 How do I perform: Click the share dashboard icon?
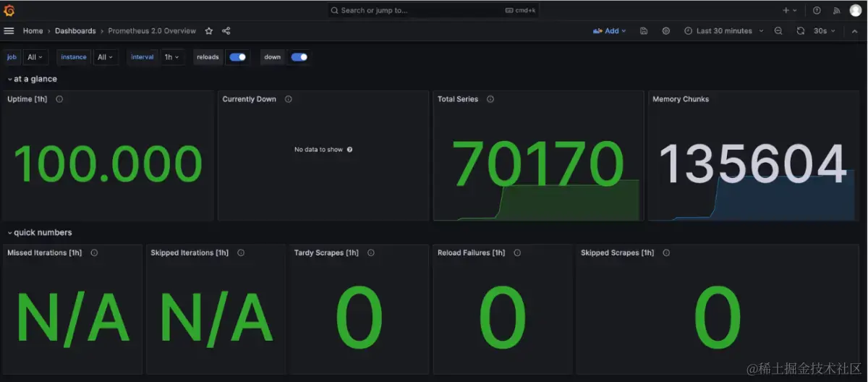click(226, 31)
